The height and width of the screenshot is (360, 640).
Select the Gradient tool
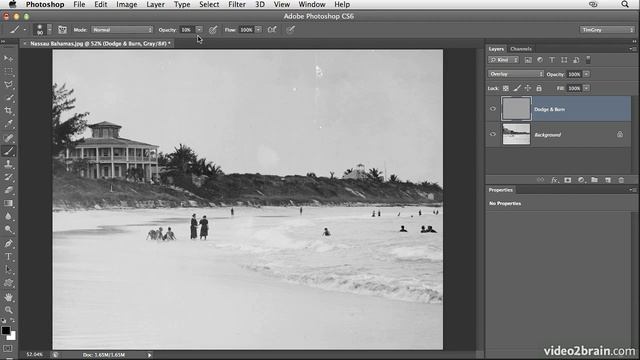click(x=8, y=204)
